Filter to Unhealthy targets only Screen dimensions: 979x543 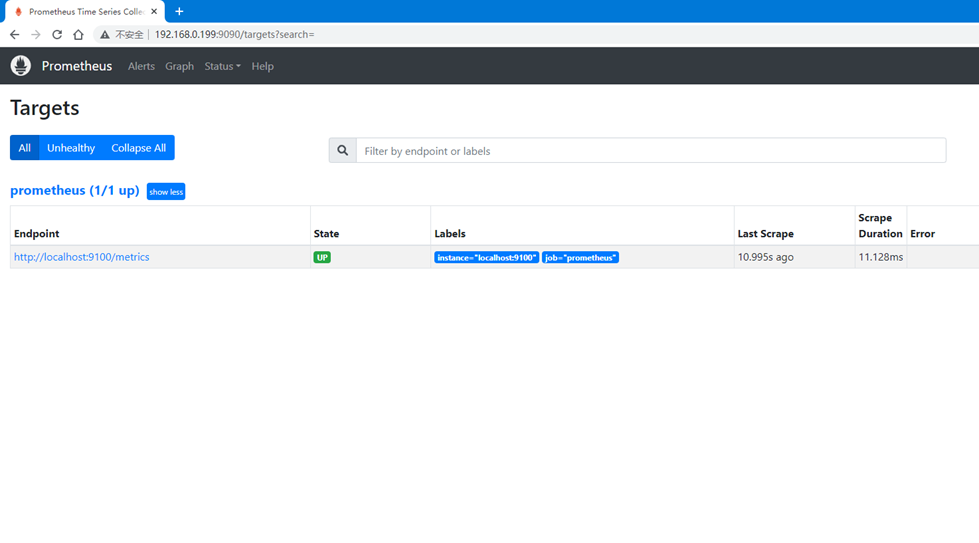click(x=71, y=148)
